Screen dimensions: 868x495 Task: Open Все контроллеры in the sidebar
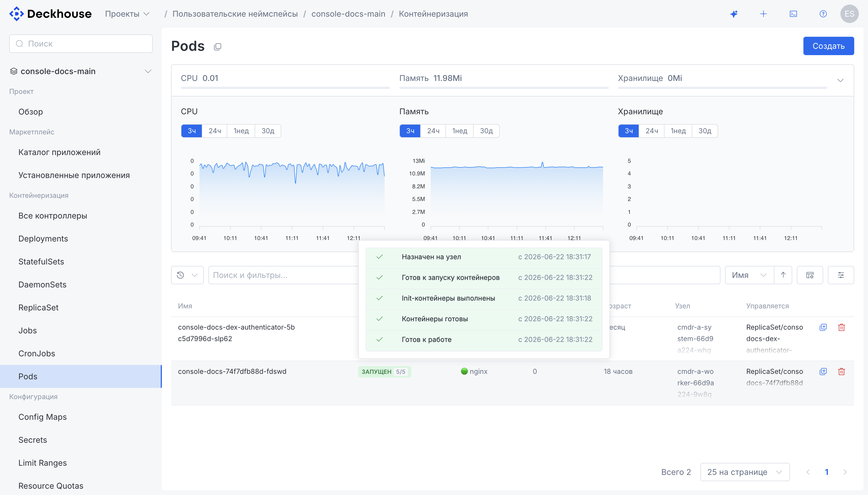(x=53, y=216)
